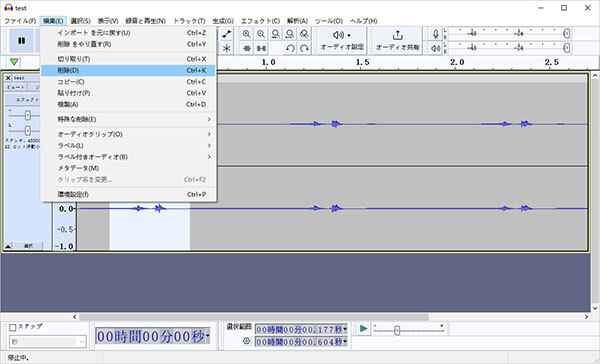This screenshot has height=364, width=600.
Task: Choose インポートを元に戻す(U) menu entry
Action: 129,33
